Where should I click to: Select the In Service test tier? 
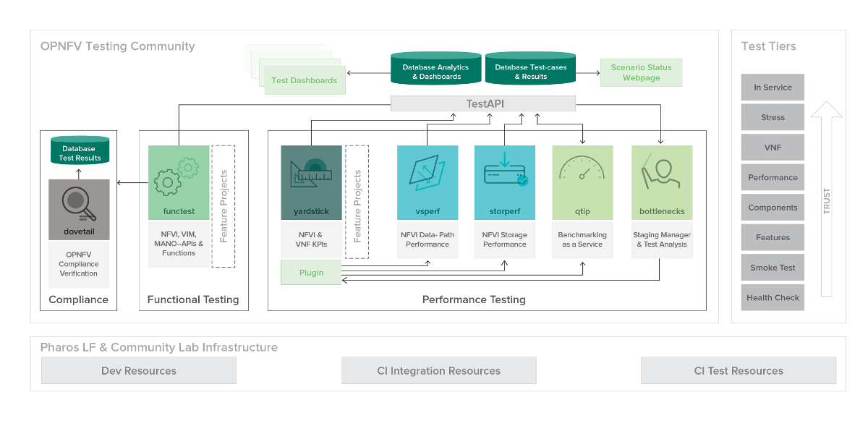773,88
